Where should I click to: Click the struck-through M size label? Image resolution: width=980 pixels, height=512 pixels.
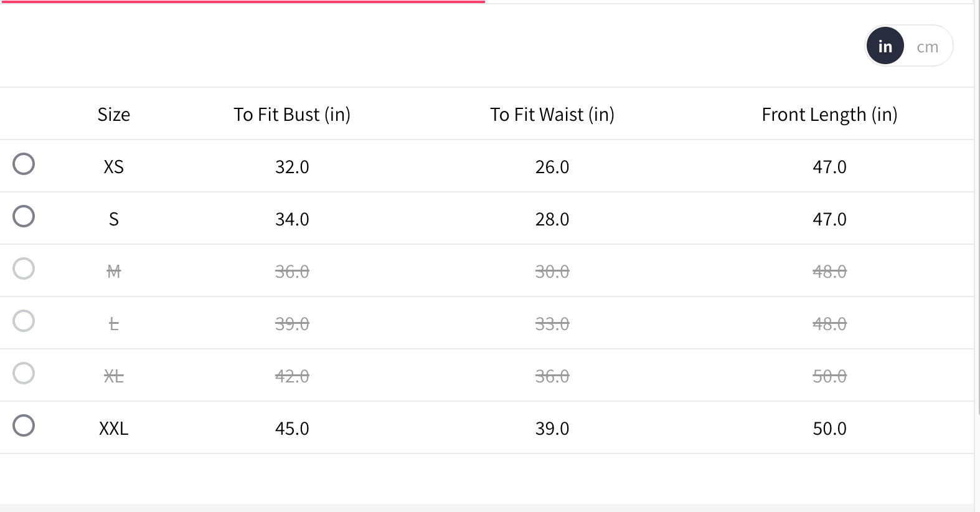coord(114,272)
